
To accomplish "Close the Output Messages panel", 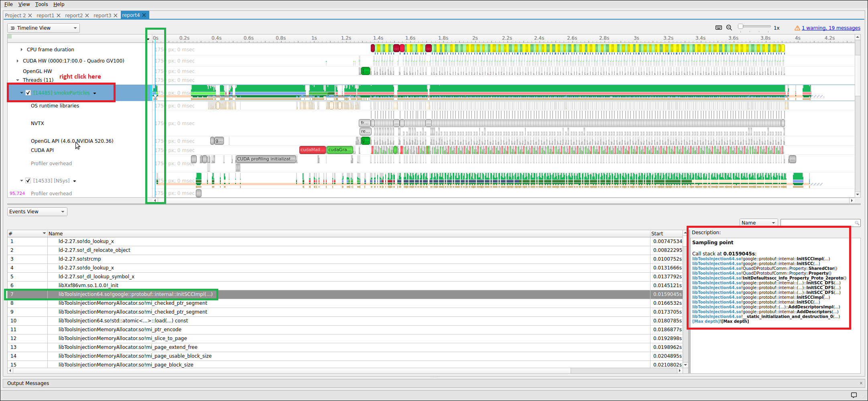I will pyautogui.click(x=862, y=383).
